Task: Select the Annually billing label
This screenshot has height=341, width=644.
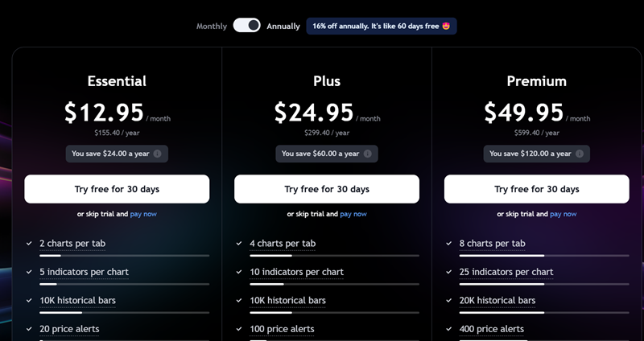Action: pyautogui.click(x=283, y=26)
